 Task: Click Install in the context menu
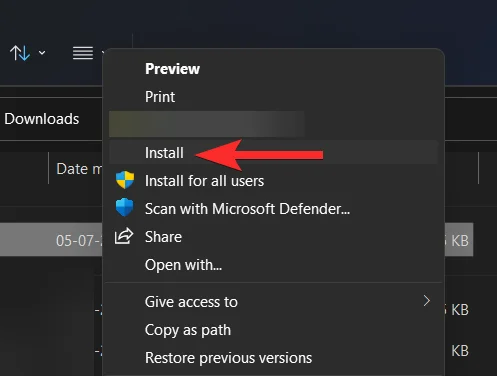click(x=273, y=153)
